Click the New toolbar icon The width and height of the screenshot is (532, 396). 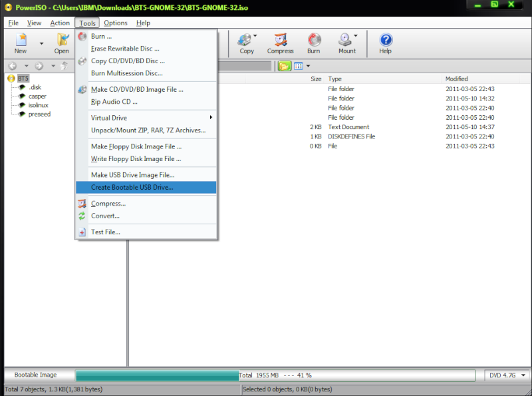point(21,40)
